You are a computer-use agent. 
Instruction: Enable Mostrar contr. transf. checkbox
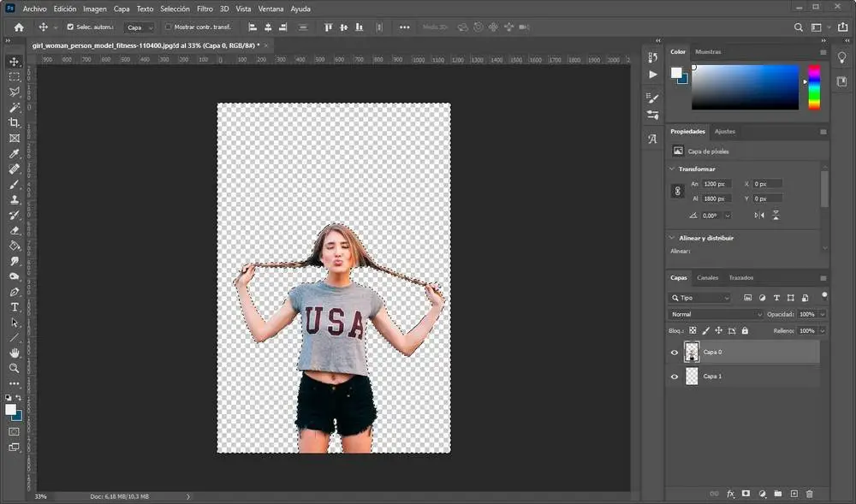click(168, 27)
